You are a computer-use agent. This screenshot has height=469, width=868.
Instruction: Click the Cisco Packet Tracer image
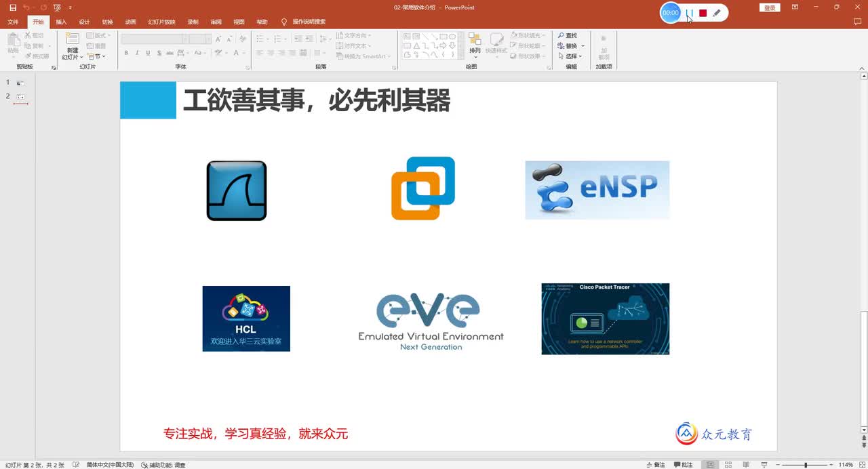(x=605, y=319)
